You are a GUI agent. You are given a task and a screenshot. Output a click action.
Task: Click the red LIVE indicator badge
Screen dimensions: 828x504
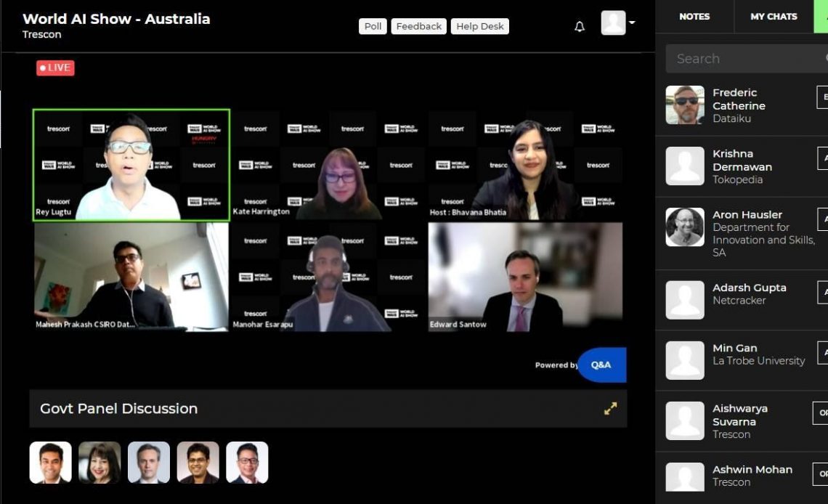55,68
